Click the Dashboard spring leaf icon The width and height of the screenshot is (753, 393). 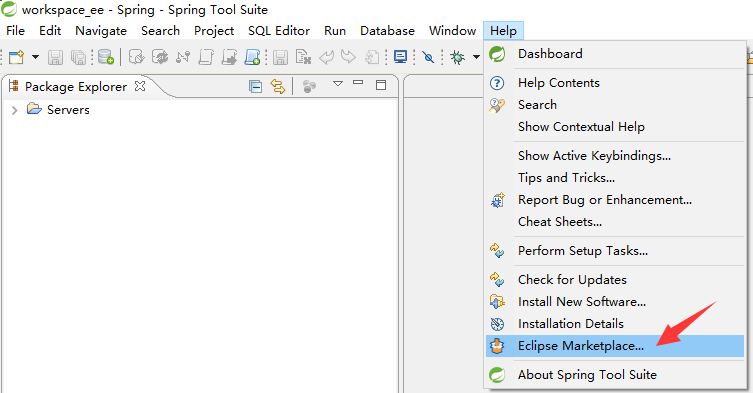click(497, 54)
